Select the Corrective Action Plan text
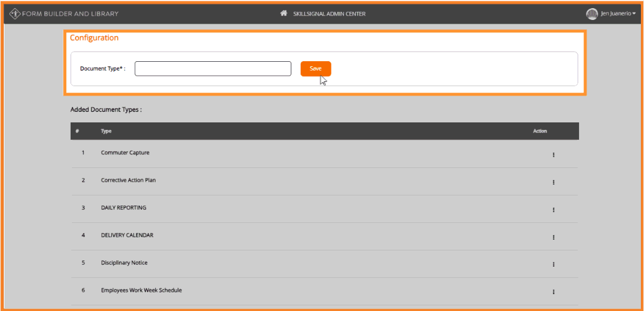The height and width of the screenshot is (311, 644). pos(129,180)
